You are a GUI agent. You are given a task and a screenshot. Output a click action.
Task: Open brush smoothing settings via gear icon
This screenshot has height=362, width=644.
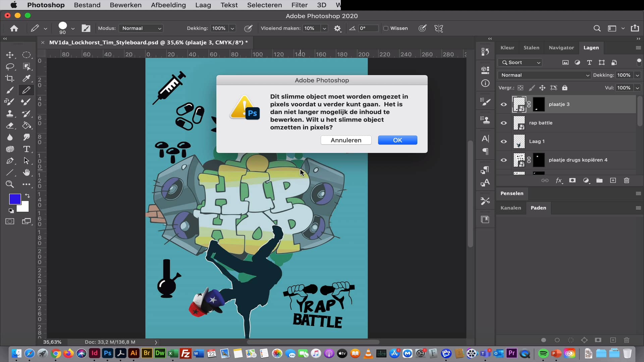point(337,28)
